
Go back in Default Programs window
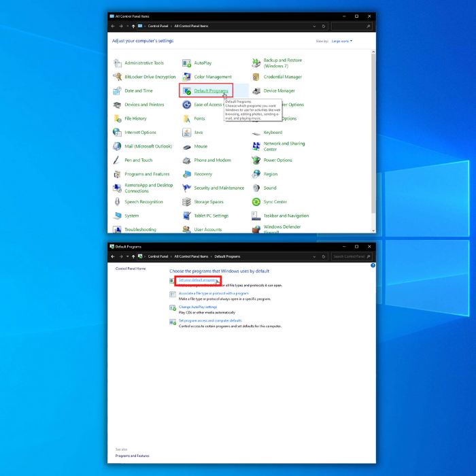(x=113, y=257)
